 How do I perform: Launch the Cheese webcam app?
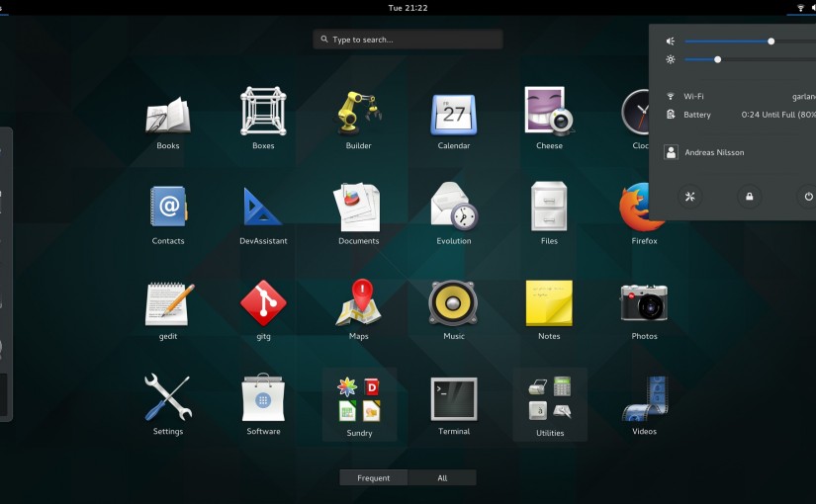[549, 111]
